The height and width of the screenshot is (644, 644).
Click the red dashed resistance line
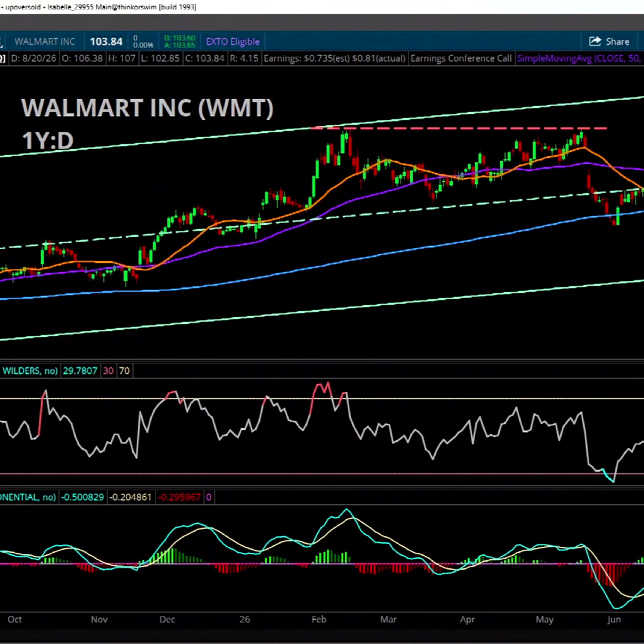click(x=459, y=128)
